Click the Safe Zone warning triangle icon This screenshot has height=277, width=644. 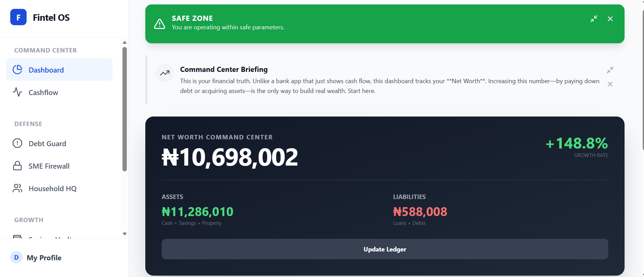[x=160, y=24]
